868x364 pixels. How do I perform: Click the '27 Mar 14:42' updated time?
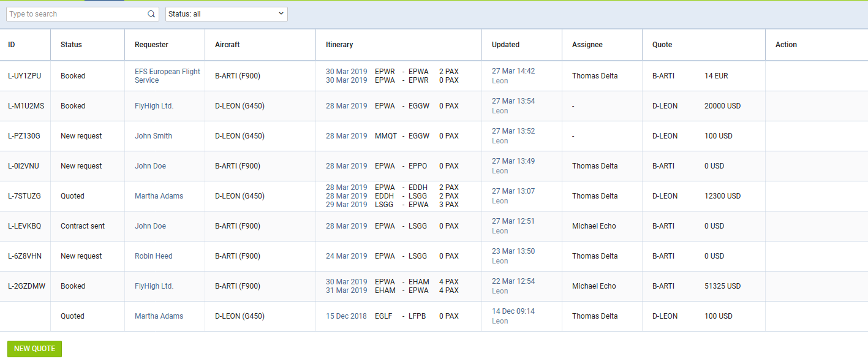click(513, 71)
